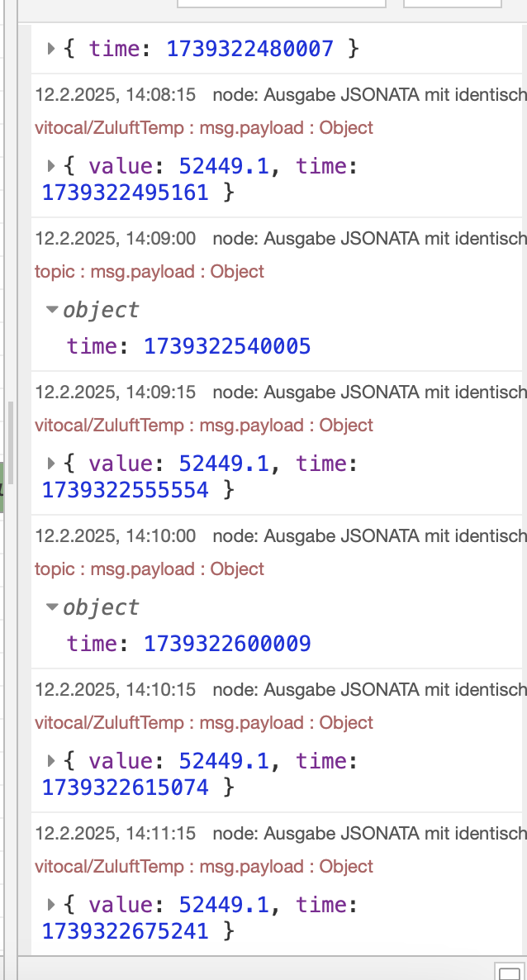The height and width of the screenshot is (980, 527).
Task: Expand the payload of the 14:09:15 message
Action: point(51,464)
